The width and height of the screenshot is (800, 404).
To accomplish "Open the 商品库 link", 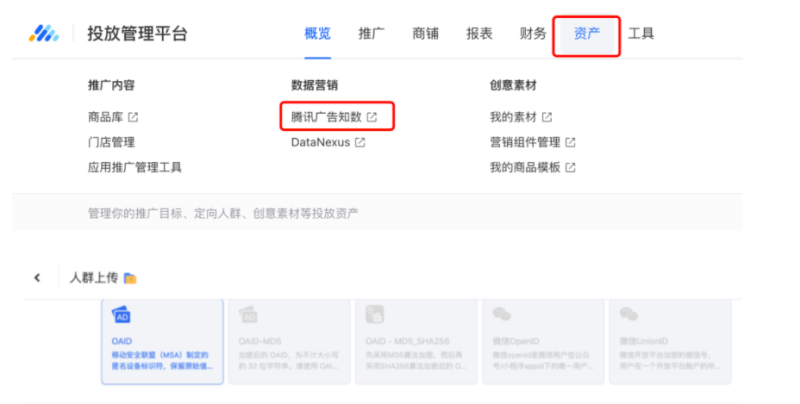I will pos(106,117).
